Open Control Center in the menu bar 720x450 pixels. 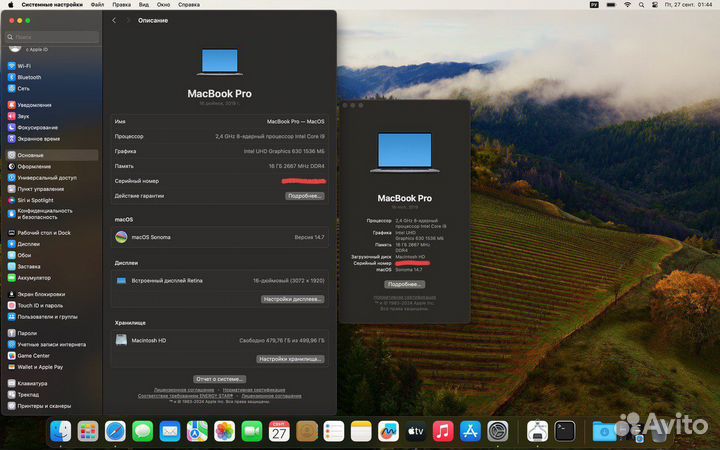[655, 5]
